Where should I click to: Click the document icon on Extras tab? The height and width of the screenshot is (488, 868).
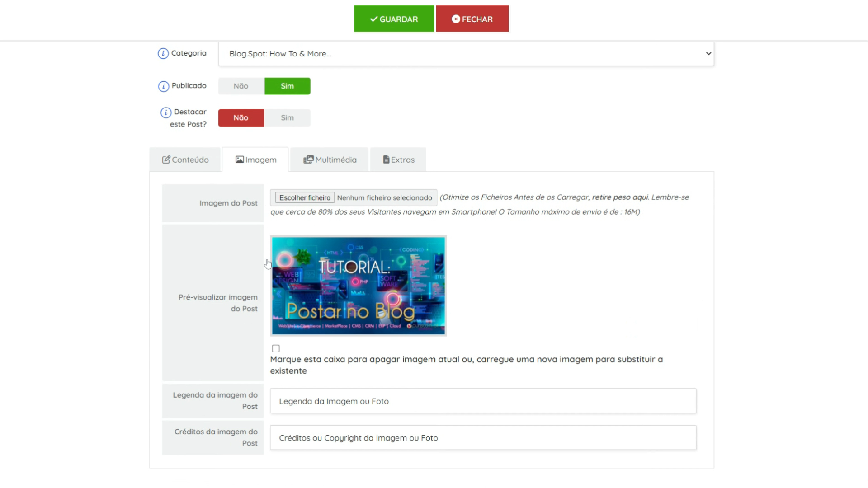pos(386,160)
